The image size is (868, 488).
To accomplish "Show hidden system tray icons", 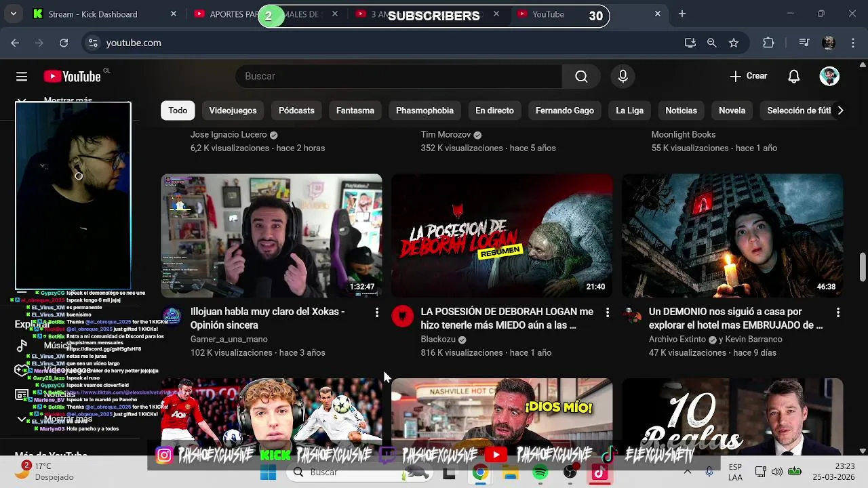I will tap(688, 472).
